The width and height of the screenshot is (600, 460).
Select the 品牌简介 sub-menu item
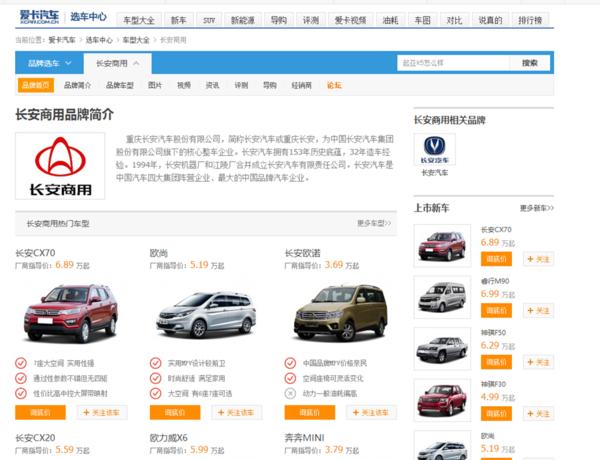[x=77, y=85]
